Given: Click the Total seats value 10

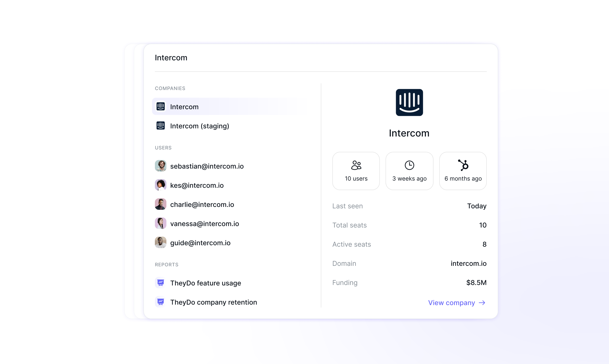Looking at the screenshot, I should click(x=483, y=225).
